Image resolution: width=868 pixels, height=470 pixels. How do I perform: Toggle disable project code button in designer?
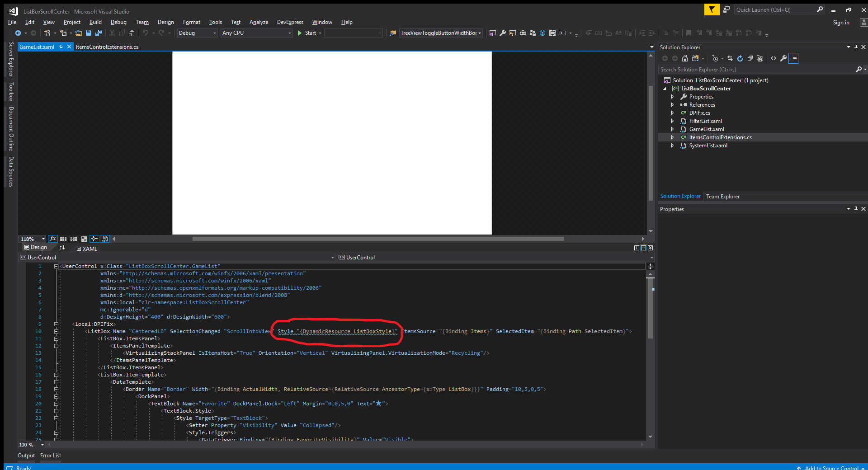105,239
